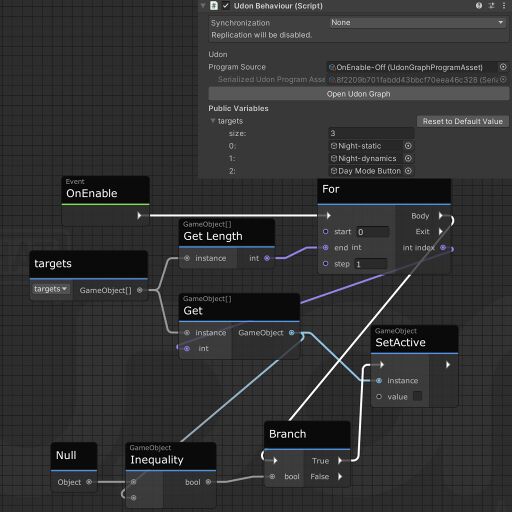Open the component preset settings icon

point(491,6)
